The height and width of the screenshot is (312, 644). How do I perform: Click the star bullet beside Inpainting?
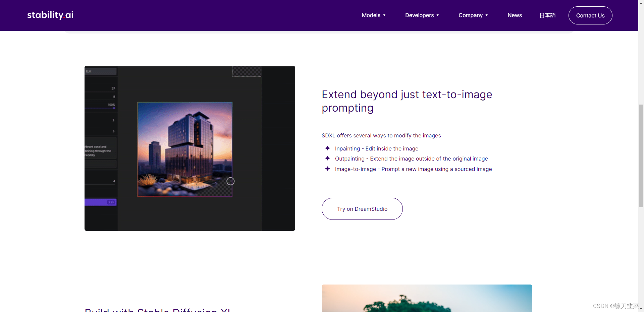(x=327, y=148)
